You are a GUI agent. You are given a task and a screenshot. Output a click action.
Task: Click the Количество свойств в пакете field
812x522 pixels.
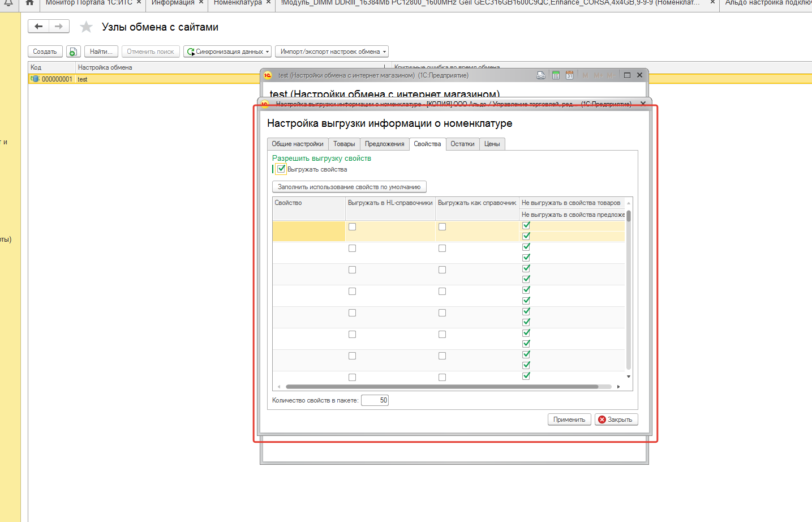pyautogui.click(x=375, y=400)
